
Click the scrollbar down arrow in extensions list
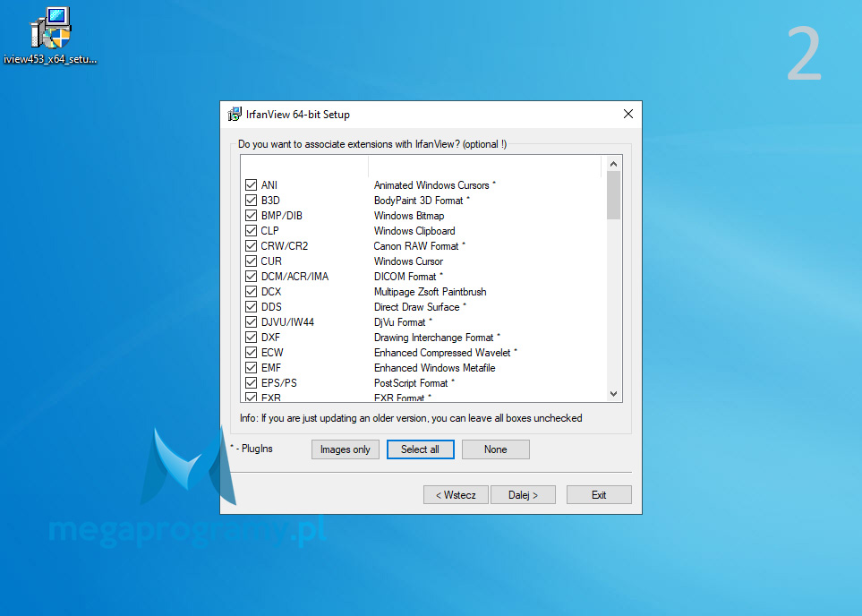coord(614,394)
